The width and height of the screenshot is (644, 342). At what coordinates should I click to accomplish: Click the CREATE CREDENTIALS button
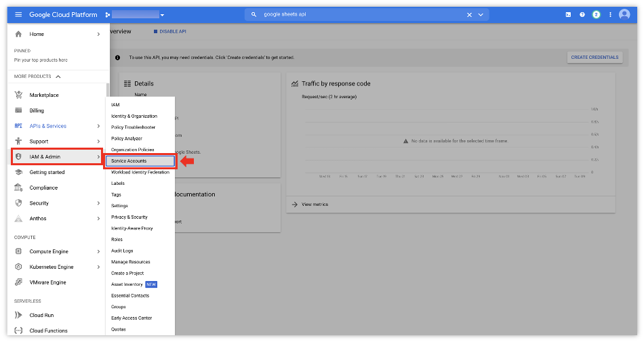(595, 58)
